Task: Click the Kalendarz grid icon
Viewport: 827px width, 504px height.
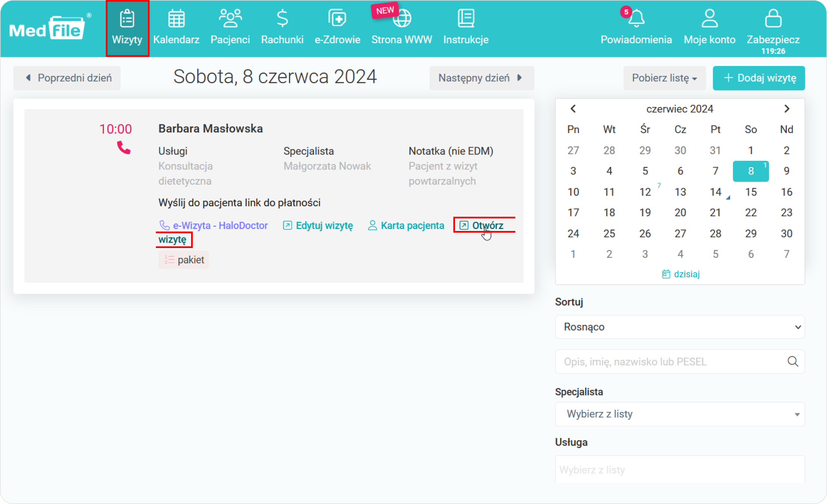Action: [x=176, y=18]
